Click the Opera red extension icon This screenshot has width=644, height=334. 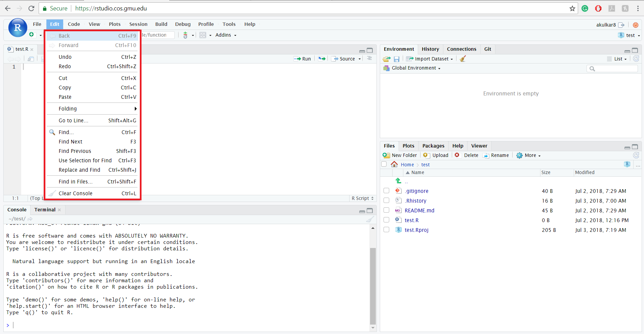click(x=598, y=8)
